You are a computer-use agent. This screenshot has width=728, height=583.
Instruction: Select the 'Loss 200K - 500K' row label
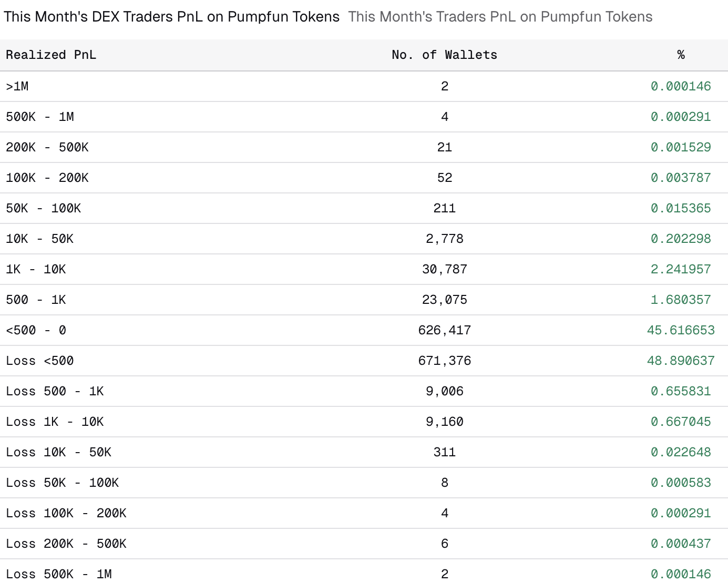coord(66,544)
